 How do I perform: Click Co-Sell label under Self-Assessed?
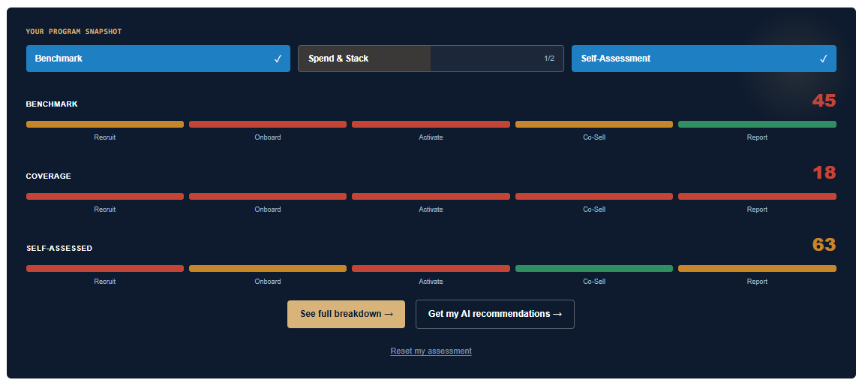tap(594, 282)
